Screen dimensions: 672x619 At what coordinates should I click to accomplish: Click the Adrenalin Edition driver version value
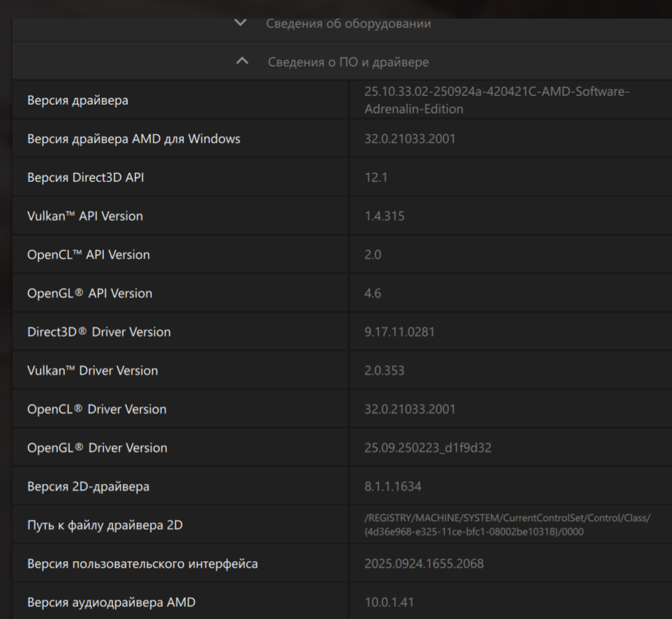(x=496, y=100)
